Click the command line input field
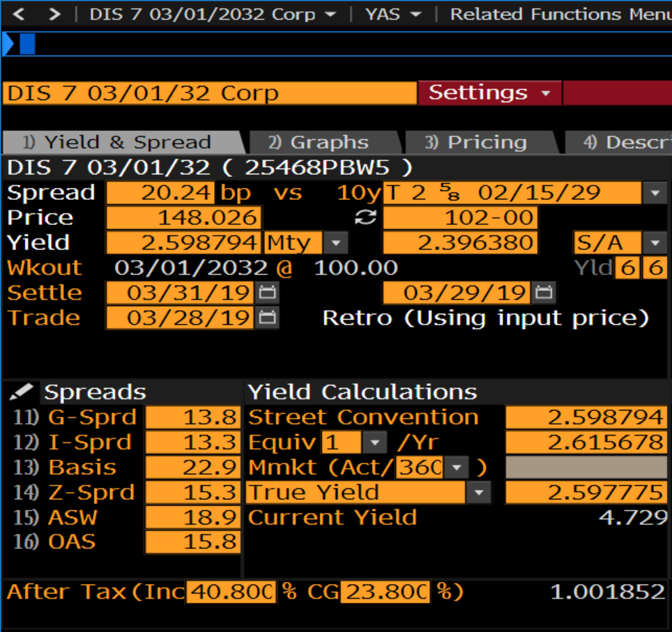Viewport: 672px width, 632px height. click(x=337, y=44)
